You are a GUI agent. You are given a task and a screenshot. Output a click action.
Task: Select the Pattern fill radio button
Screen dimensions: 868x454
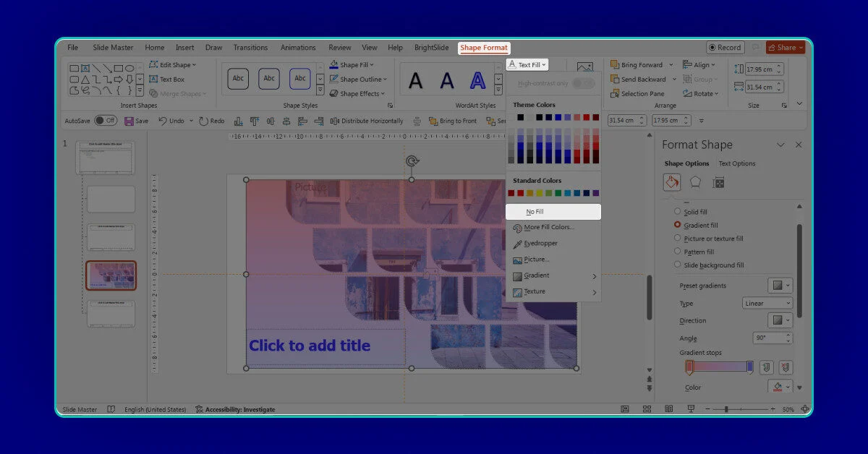pyautogui.click(x=678, y=252)
